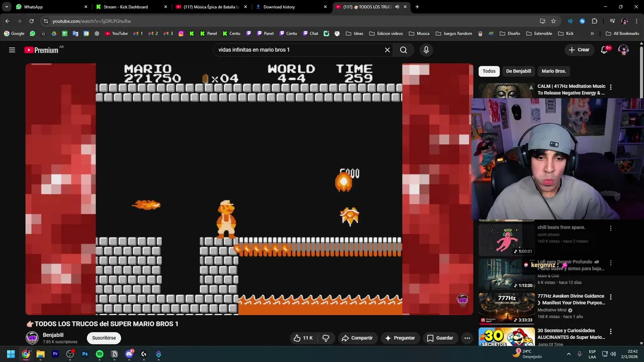This screenshot has width=644, height=362.
Task: Expand the Musica bookmarks folder
Action: point(419,34)
